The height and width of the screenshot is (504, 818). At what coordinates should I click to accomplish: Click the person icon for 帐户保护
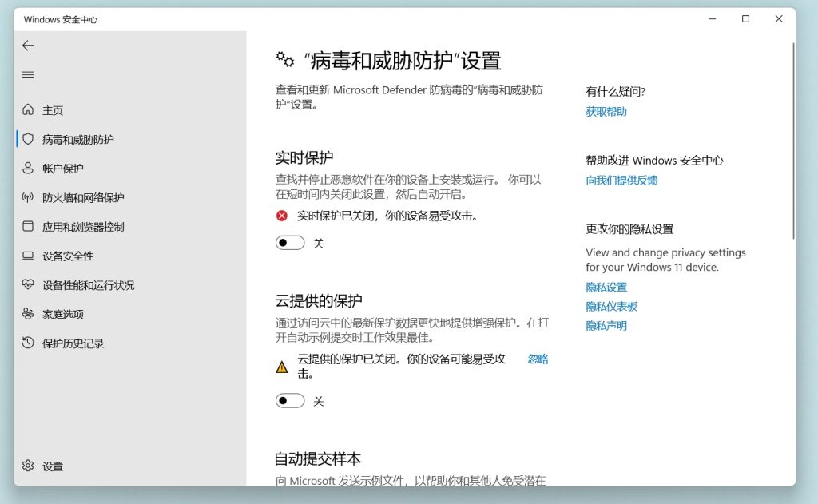[28, 168]
